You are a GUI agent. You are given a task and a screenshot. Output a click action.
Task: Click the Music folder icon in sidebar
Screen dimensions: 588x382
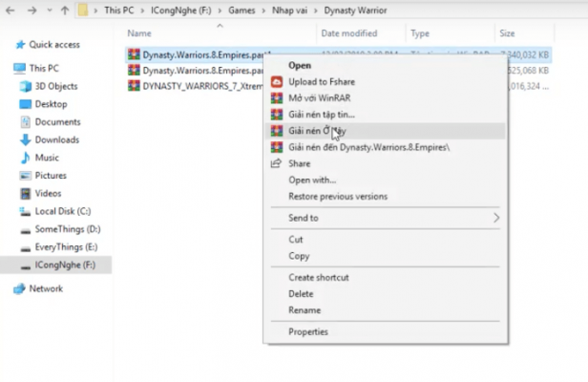(x=28, y=158)
